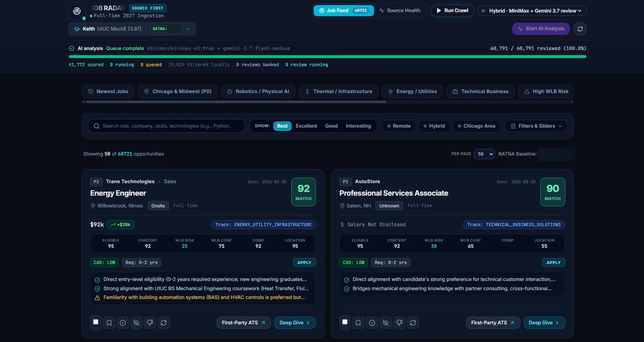644x342 pixels.
Task: Click the Professional Services Associate job title
Action: click(394, 193)
